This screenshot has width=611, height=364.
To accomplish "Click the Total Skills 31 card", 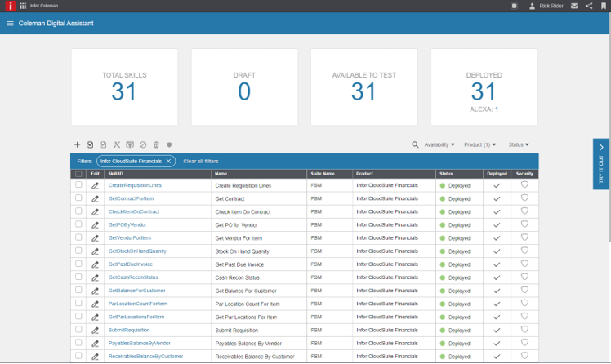I will 124,87.
